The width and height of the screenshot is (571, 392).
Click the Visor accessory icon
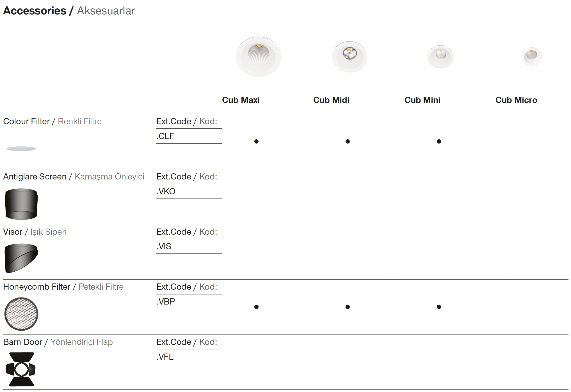click(21, 258)
